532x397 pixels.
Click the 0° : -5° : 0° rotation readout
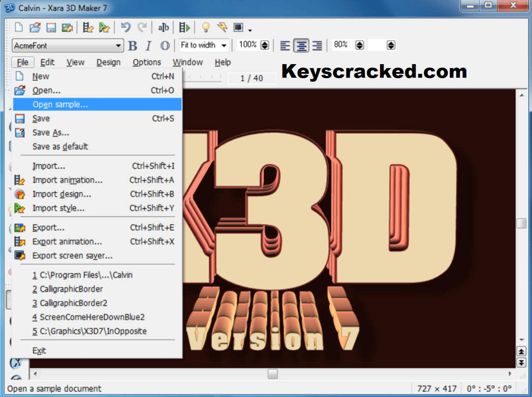489,389
